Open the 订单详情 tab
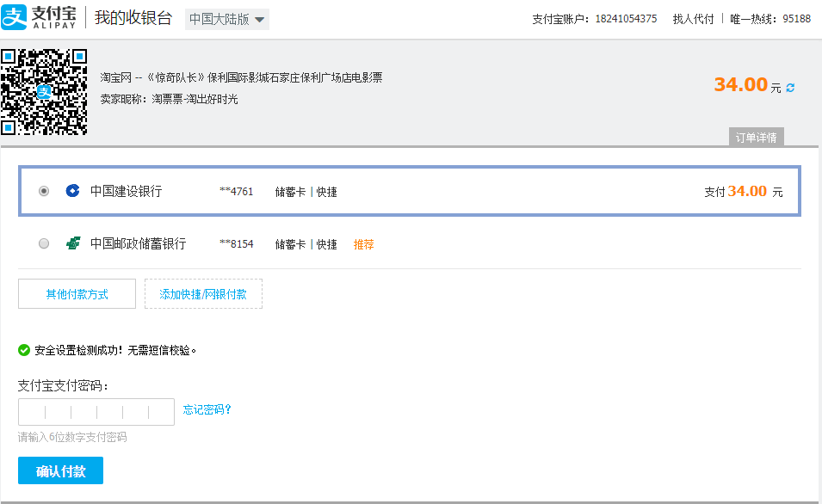 (756, 137)
